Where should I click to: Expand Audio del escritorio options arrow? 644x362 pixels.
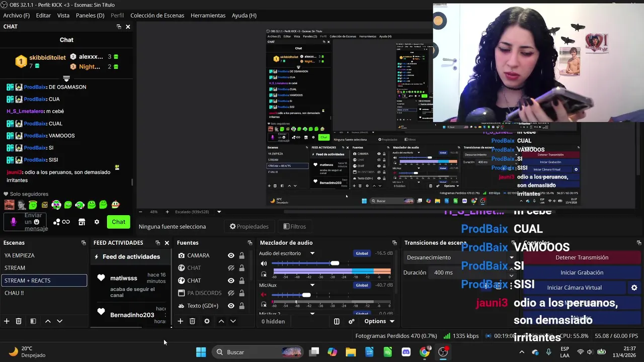[x=312, y=253]
